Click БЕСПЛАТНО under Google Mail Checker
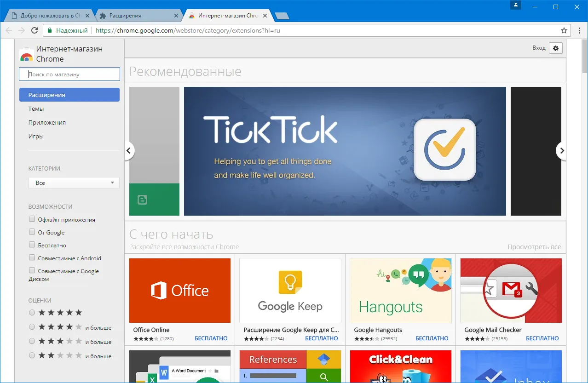The height and width of the screenshot is (383, 588). point(542,338)
